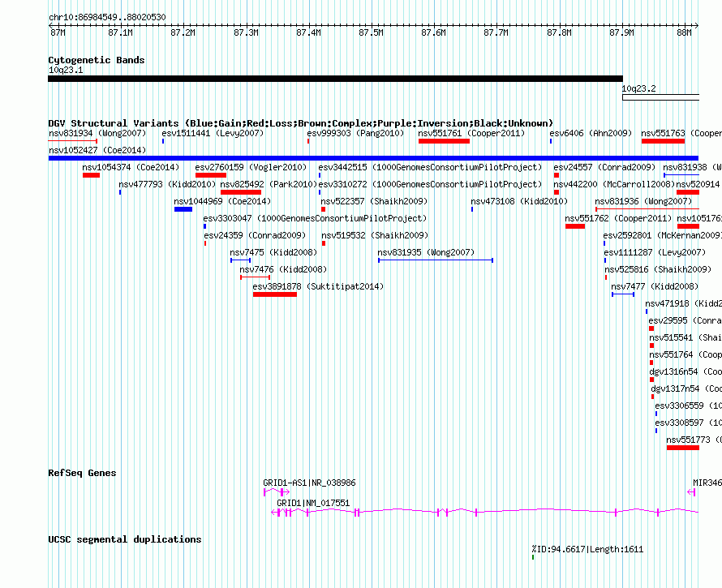Select the 10q23.2 cytogenetic band bar

[x=661, y=97]
